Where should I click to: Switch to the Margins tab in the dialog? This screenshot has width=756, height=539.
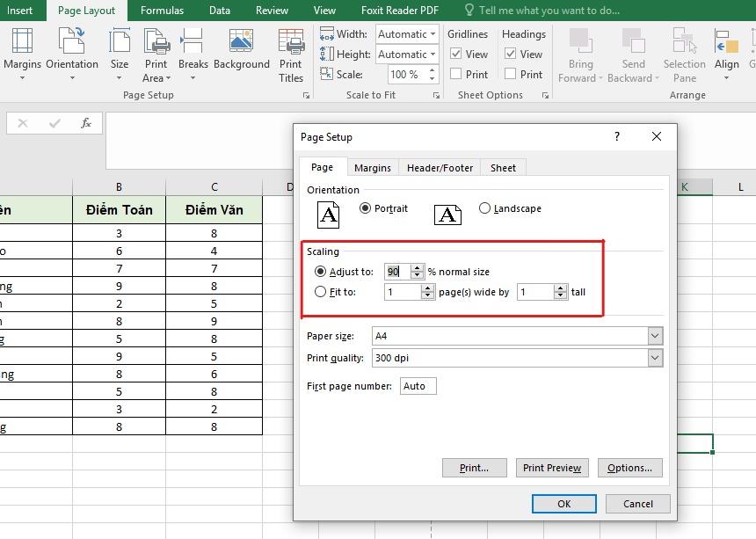(x=373, y=167)
